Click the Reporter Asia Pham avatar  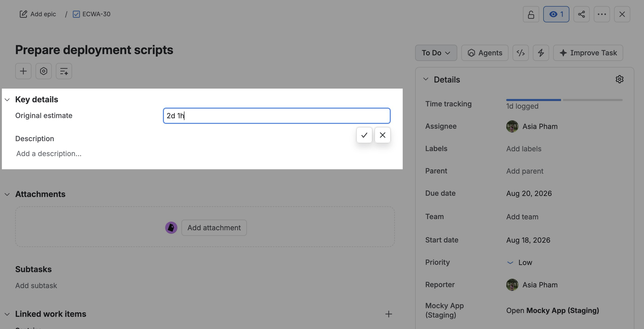click(512, 285)
